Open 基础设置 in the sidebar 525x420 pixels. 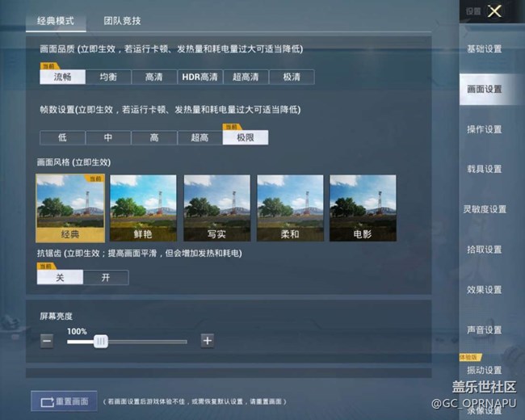[x=485, y=49]
